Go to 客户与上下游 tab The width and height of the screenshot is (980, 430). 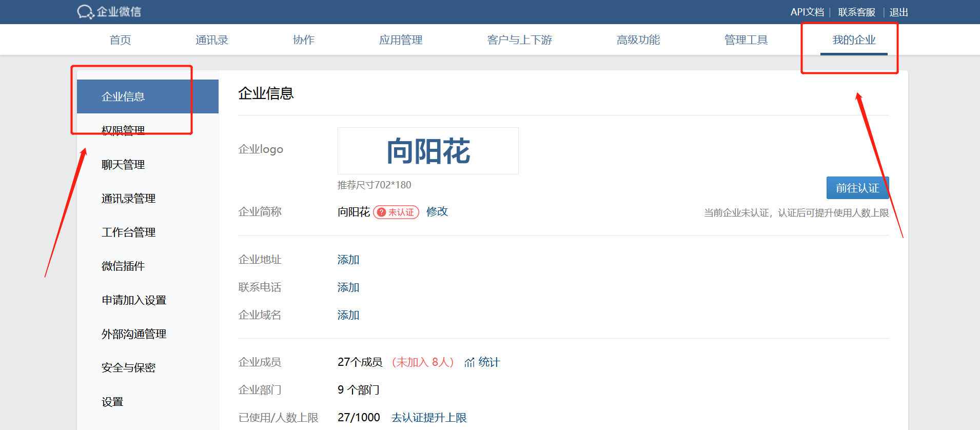click(519, 40)
